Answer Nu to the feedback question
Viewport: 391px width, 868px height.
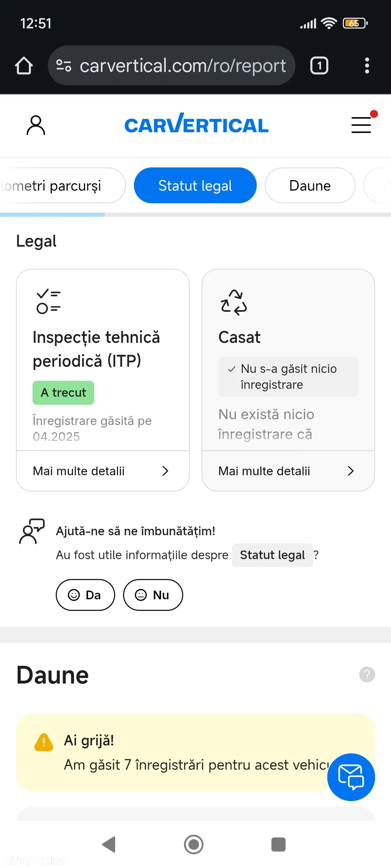pyautogui.click(x=153, y=595)
